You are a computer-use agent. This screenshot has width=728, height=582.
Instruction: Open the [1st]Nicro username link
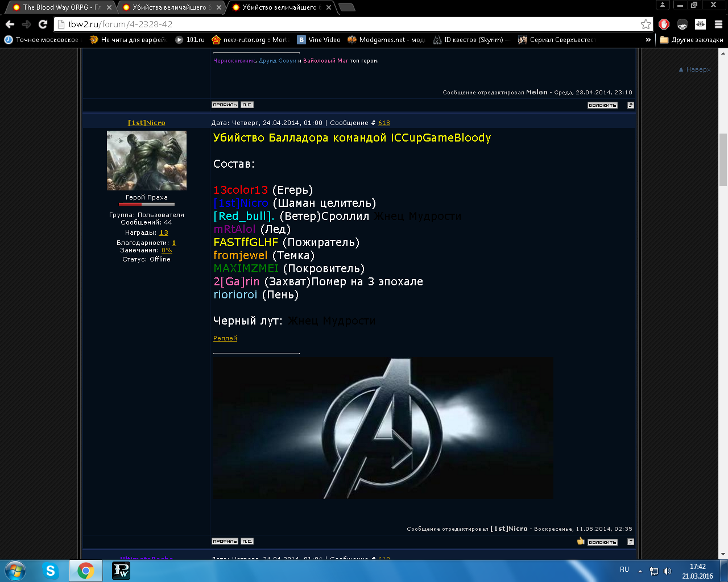click(146, 123)
